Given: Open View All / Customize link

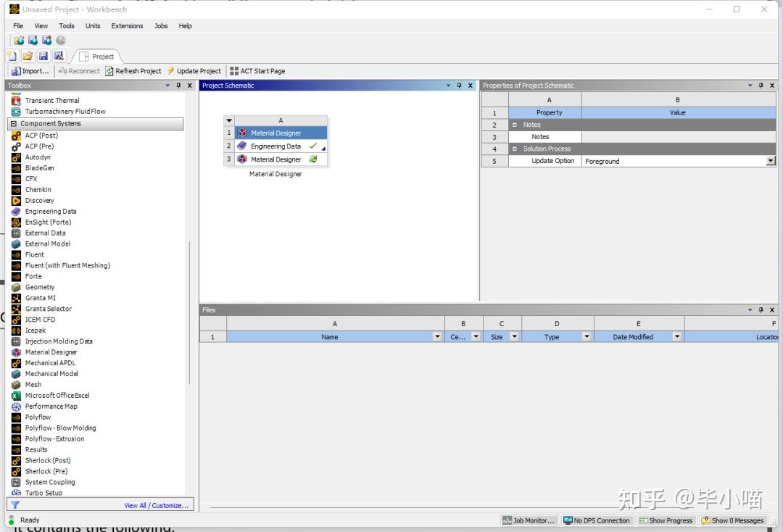Looking at the screenshot, I should point(157,506).
